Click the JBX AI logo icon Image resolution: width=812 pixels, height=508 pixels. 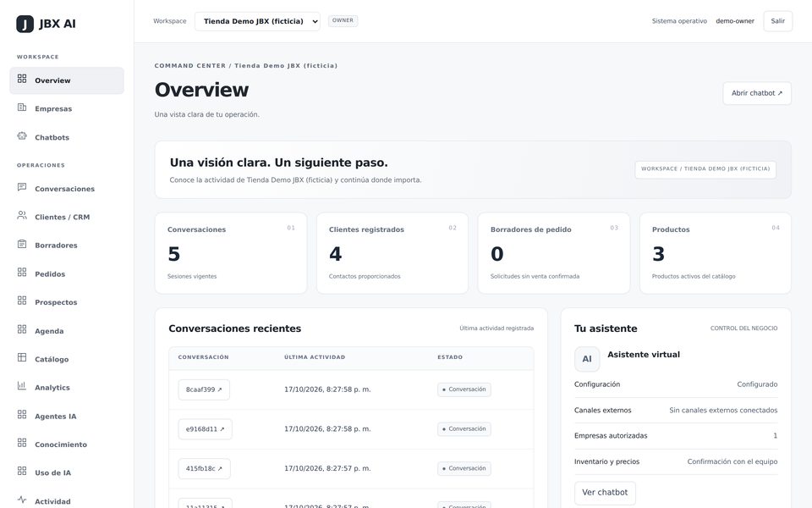pos(25,24)
